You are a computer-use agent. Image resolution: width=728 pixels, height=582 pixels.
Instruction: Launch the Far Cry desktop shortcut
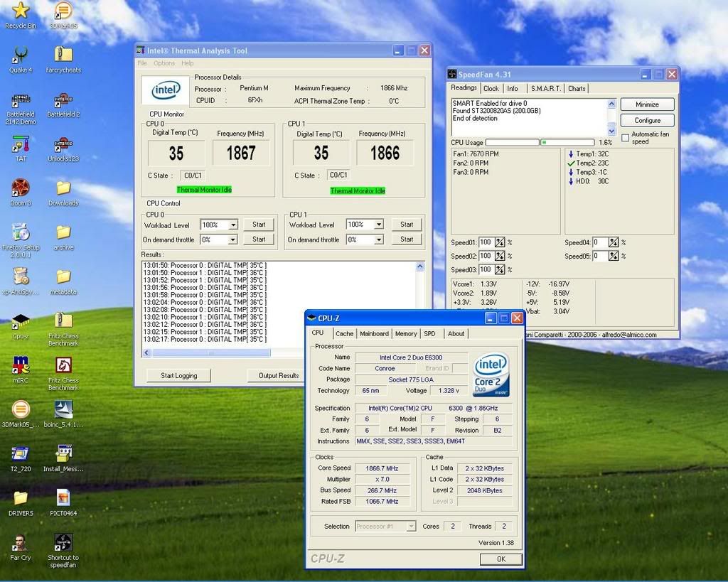pyautogui.click(x=21, y=548)
